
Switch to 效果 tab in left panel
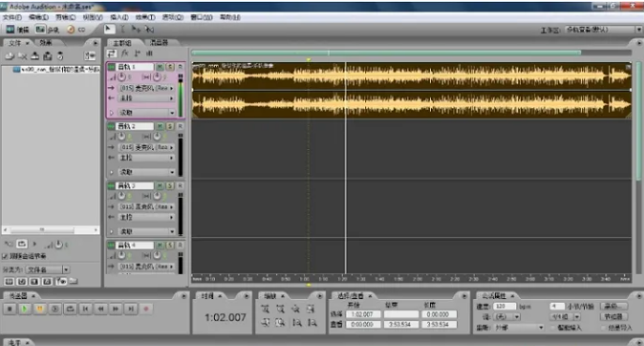(x=46, y=43)
